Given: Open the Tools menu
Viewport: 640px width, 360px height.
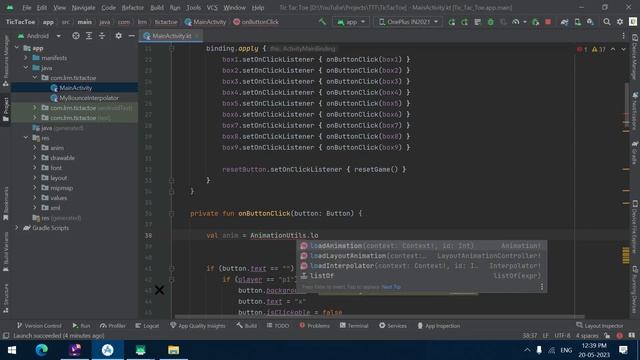Looking at the screenshot, I should (193, 7).
